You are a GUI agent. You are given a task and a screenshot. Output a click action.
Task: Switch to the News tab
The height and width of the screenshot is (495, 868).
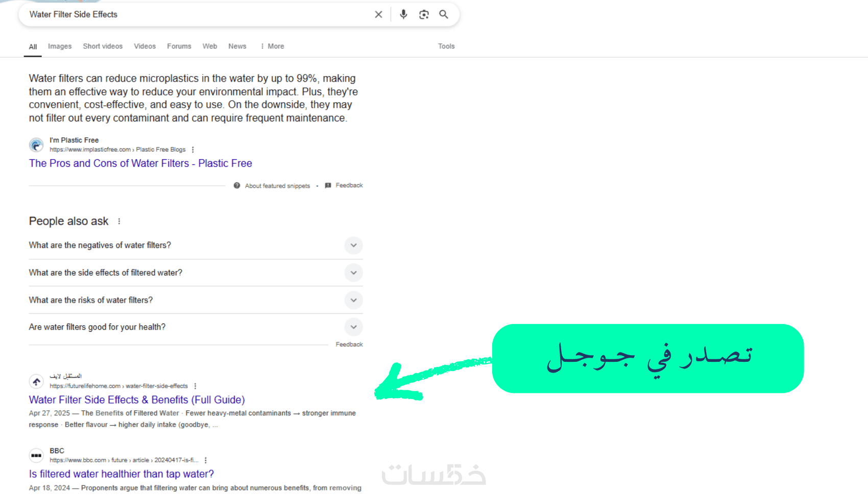point(237,46)
